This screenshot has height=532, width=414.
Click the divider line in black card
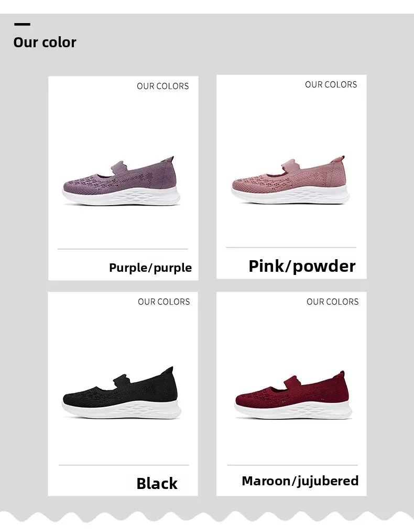[x=124, y=465]
